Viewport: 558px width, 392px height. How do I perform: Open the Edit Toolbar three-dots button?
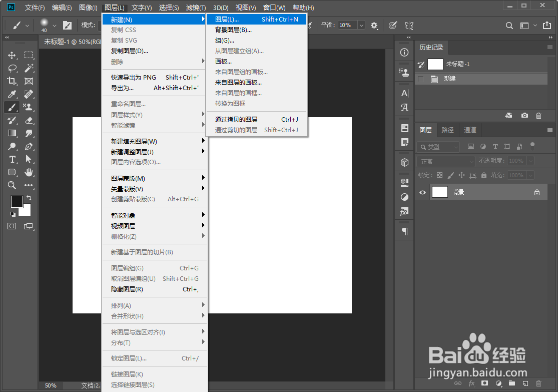click(x=29, y=185)
